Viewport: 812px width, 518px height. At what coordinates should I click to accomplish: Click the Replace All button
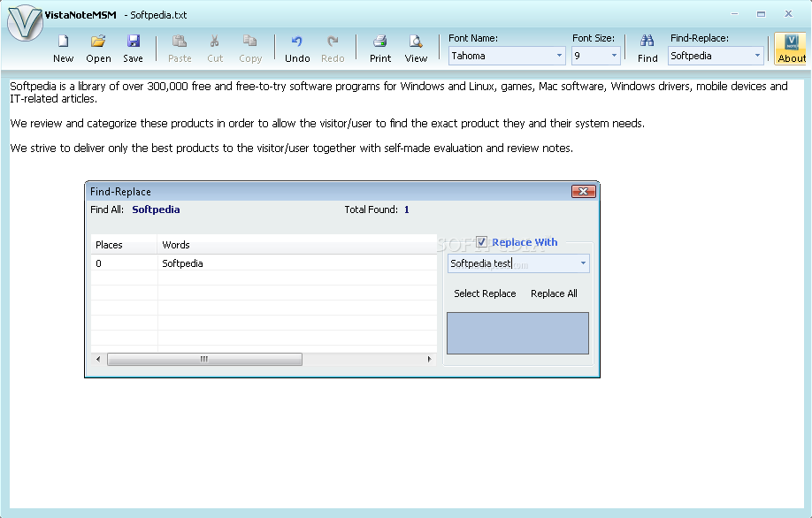pos(554,293)
